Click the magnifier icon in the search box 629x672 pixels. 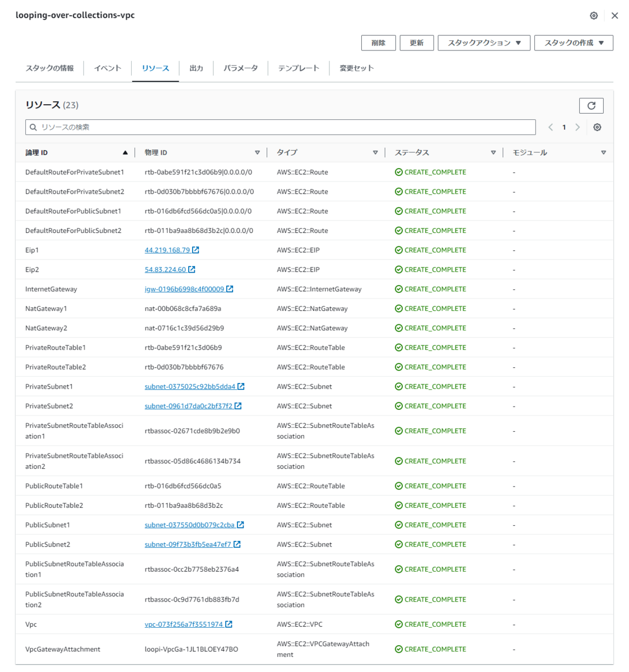[x=33, y=127]
